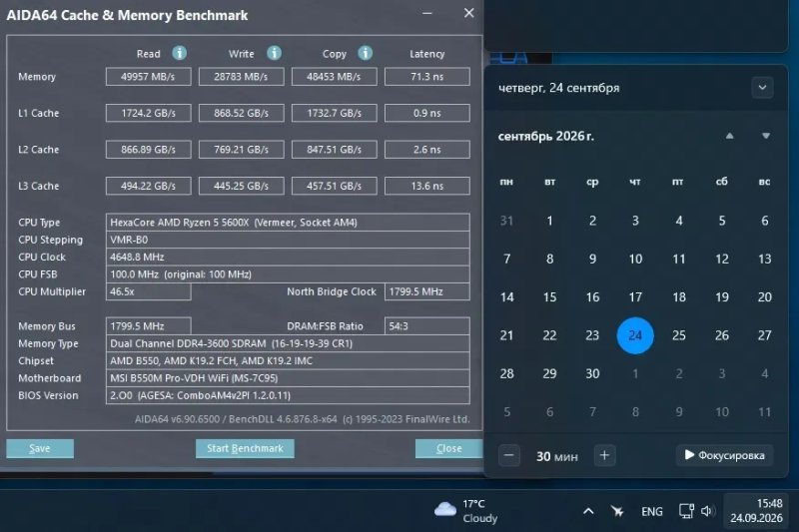799x532 pixels.
Task: Click the Start Benchmark button
Action: (245, 448)
